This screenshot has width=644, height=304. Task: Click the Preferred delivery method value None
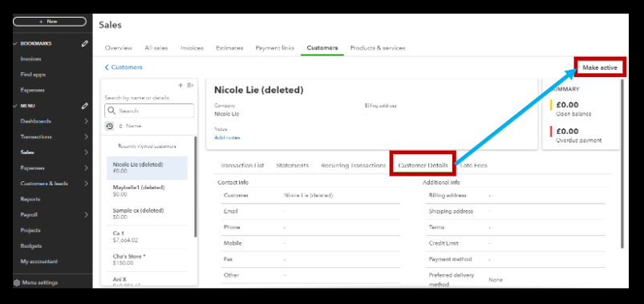pos(496,280)
